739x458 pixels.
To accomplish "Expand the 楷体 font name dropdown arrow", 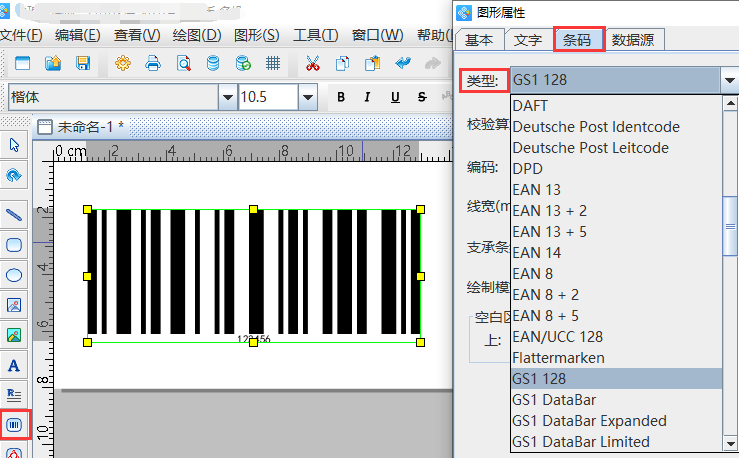I will pos(228,97).
